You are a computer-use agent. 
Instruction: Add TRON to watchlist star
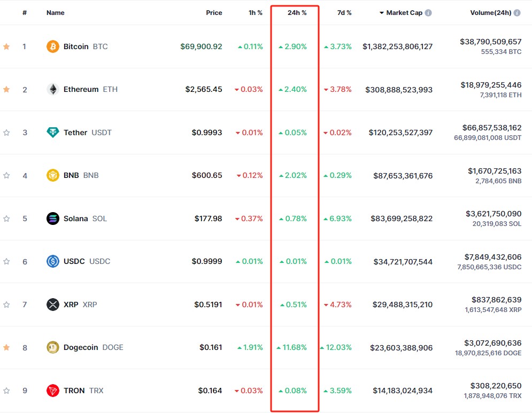coord(6,391)
